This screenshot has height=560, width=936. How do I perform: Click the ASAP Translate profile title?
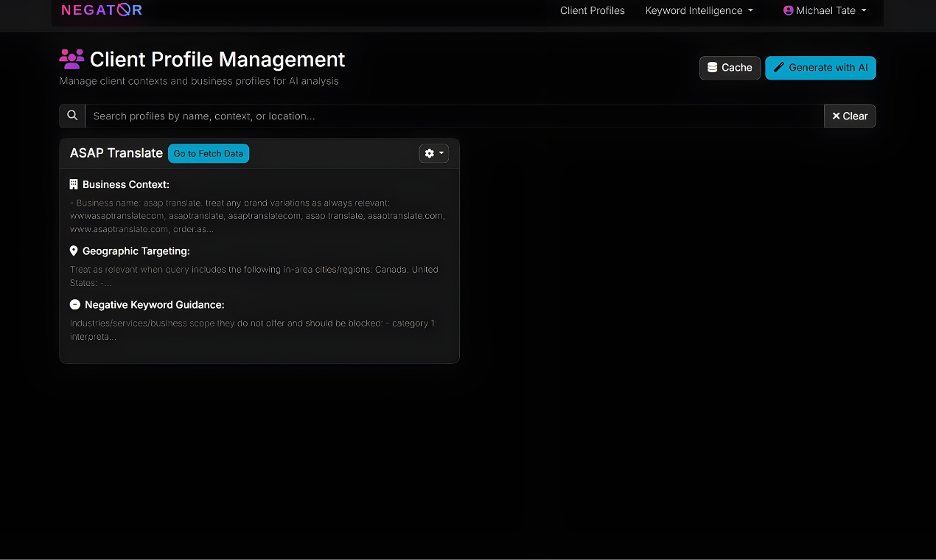point(116,153)
